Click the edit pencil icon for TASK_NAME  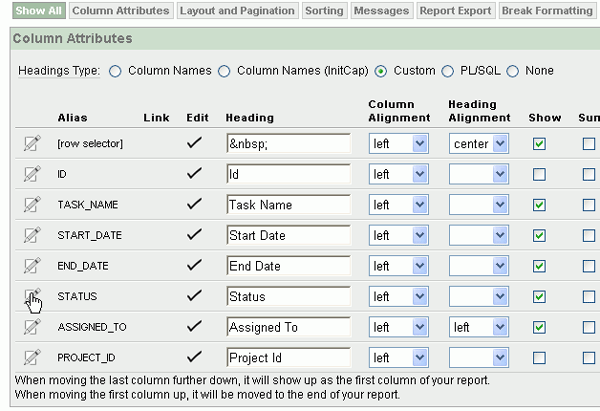[x=32, y=204]
